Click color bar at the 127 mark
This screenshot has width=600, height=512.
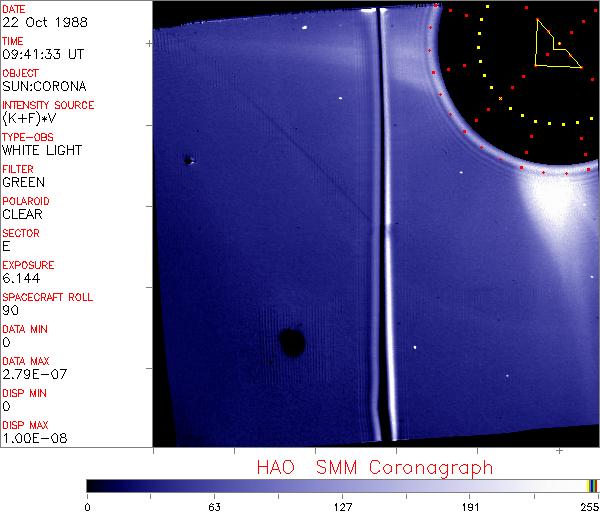click(342, 485)
